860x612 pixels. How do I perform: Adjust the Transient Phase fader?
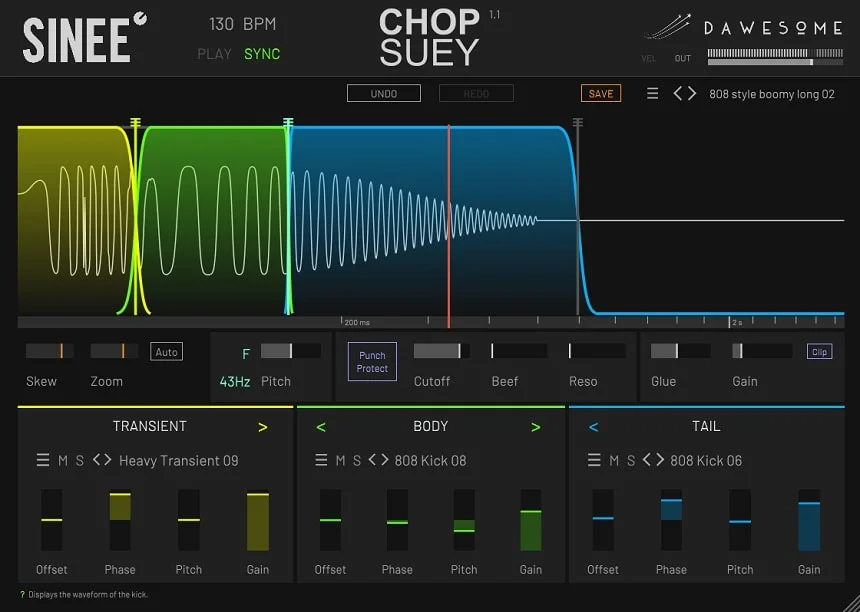point(120,520)
